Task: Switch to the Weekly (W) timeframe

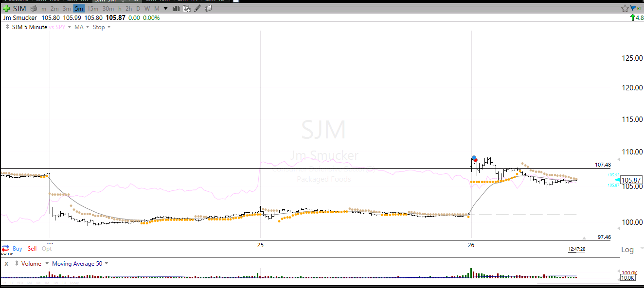Action: pos(147,9)
